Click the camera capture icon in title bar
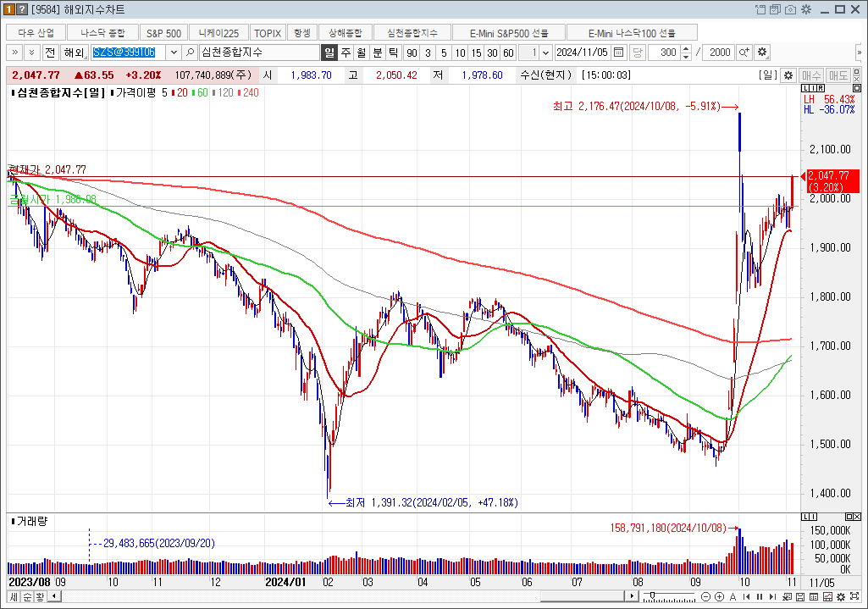Viewport: 868px width, 609px height. (x=790, y=9)
